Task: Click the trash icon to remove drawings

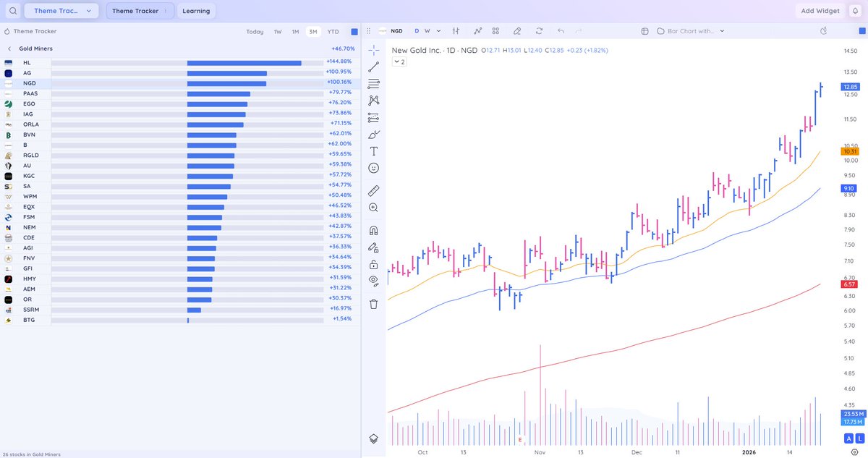Action: point(373,304)
